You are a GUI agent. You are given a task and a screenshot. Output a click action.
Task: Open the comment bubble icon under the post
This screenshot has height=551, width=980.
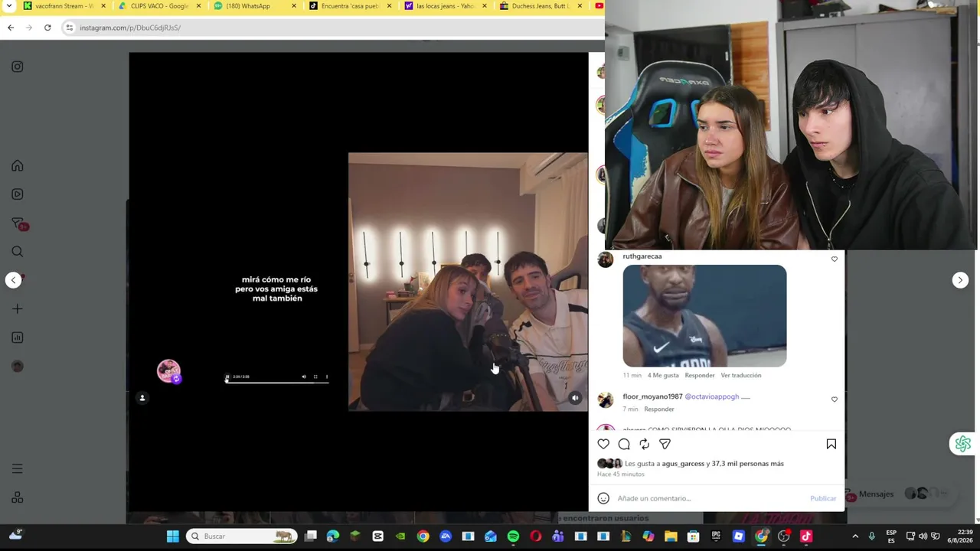(x=624, y=444)
